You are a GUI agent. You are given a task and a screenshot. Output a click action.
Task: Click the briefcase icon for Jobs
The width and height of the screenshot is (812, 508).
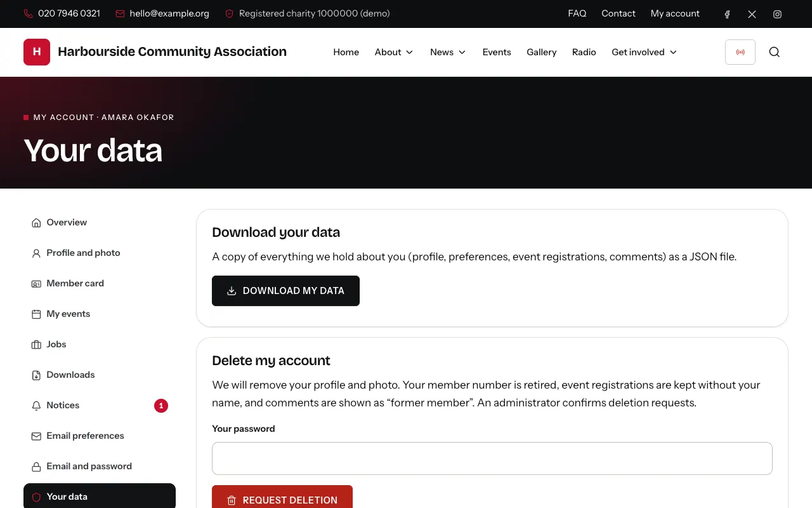(x=36, y=345)
